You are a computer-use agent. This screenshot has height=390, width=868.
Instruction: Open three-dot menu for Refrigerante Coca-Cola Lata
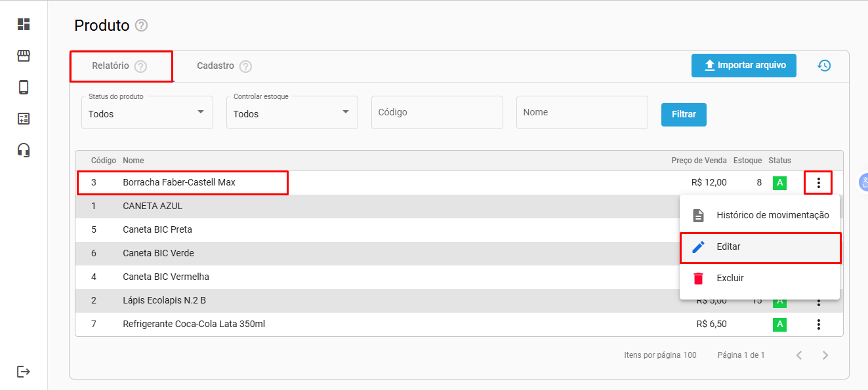pos(818,324)
